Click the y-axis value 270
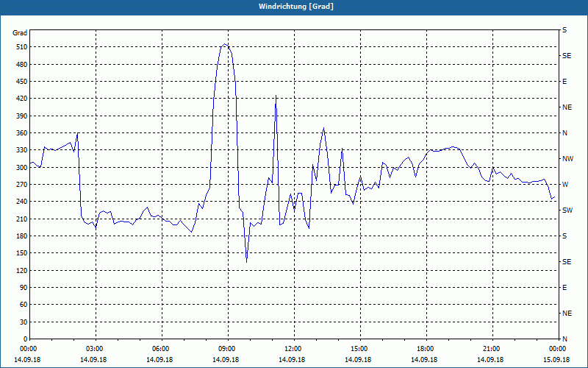 click(x=21, y=185)
